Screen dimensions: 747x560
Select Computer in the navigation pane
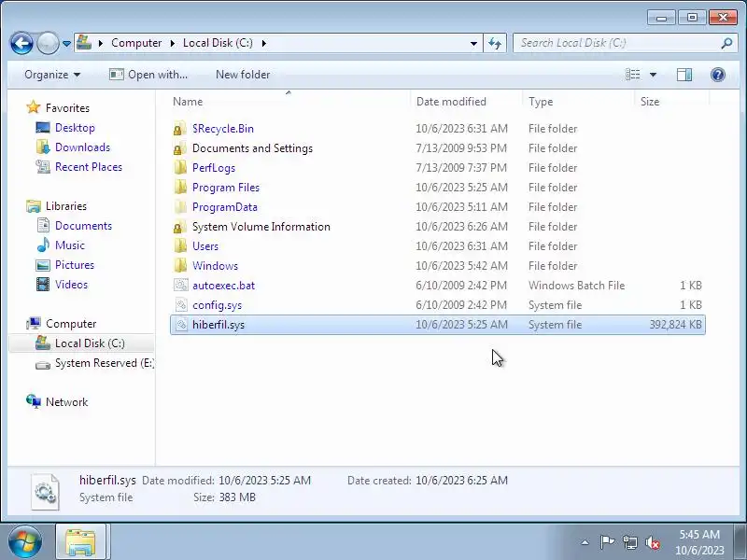click(61, 323)
